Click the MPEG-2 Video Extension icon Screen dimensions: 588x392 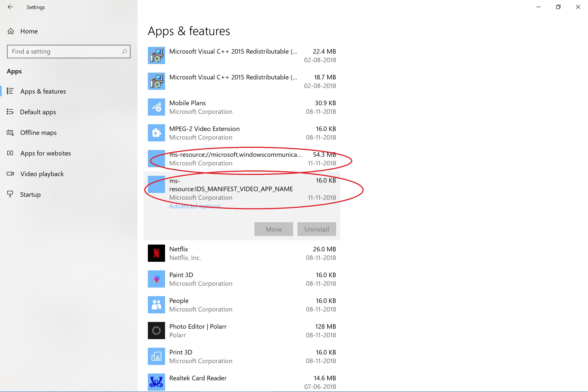pyautogui.click(x=156, y=133)
